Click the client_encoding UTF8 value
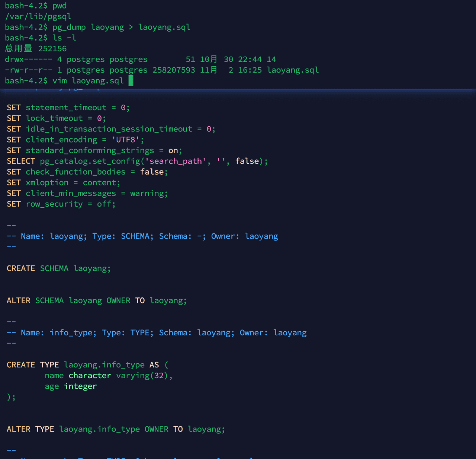 126,139
